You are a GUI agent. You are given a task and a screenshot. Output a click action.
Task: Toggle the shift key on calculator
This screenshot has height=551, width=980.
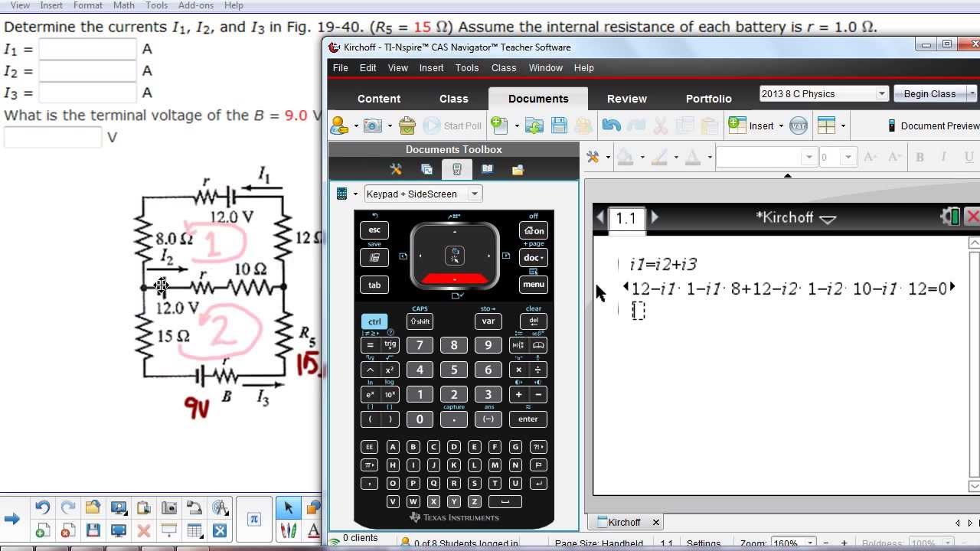(x=420, y=321)
